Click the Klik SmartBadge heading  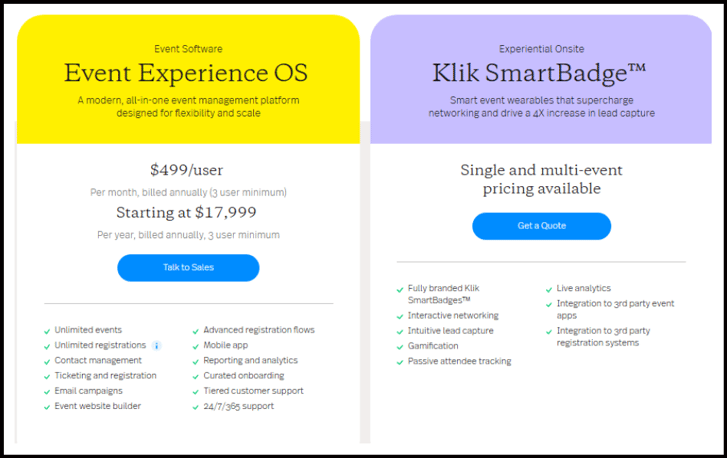tap(541, 73)
